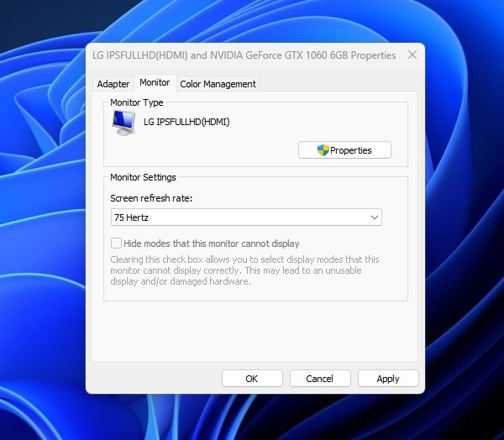
Task: Click the Screen refresh rate label
Action: coord(151,198)
